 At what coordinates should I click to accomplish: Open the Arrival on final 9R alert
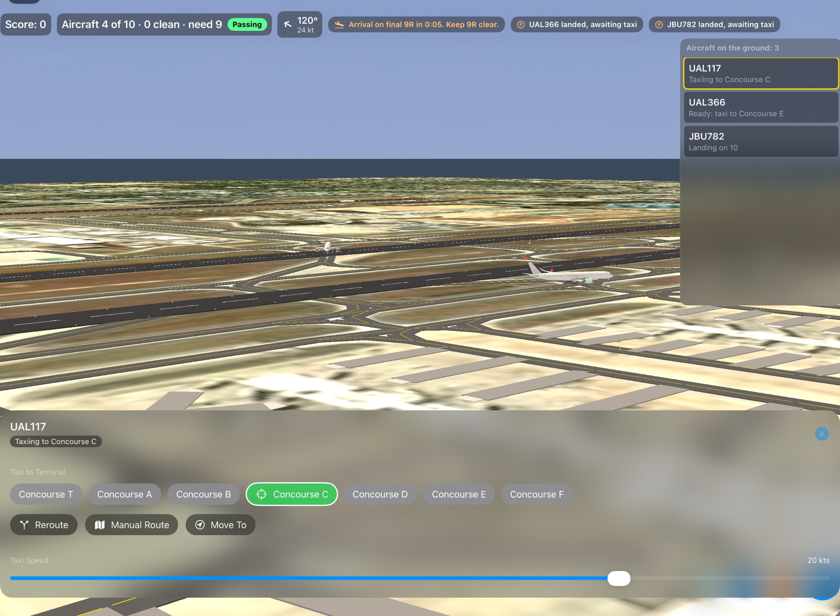[x=417, y=25]
